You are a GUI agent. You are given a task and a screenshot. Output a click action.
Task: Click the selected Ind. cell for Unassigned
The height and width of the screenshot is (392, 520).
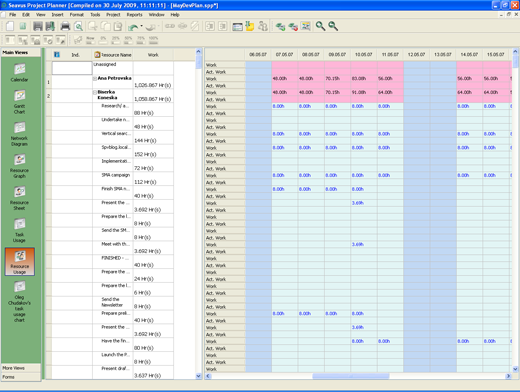point(72,68)
